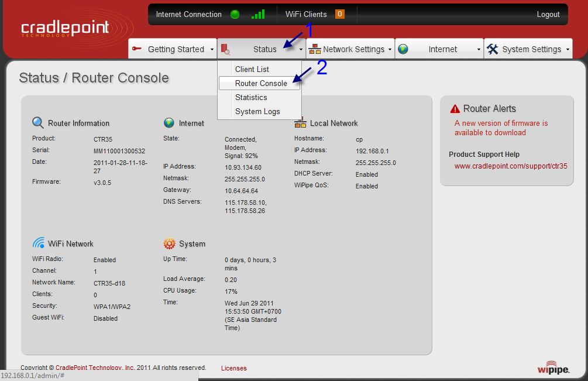This screenshot has height=381, width=588.
Task: Click the Status tab's magnifier document icon
Action: point(225,49)
